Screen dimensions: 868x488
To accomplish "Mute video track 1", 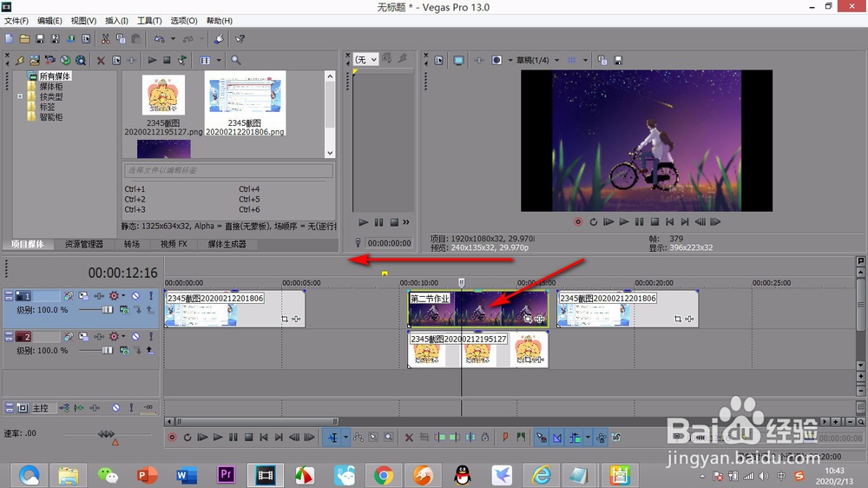I will pyautogui.click(x=135, y=296).
